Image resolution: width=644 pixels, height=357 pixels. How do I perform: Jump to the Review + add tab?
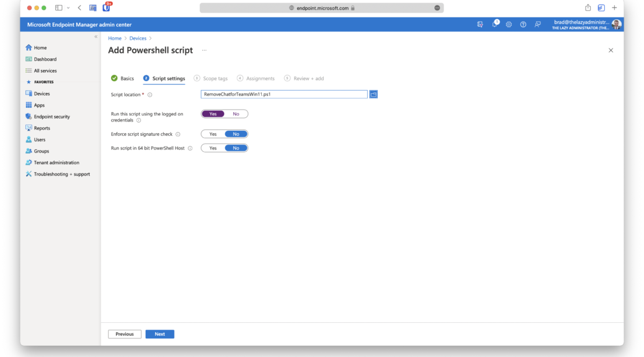[x=304, y=78]
